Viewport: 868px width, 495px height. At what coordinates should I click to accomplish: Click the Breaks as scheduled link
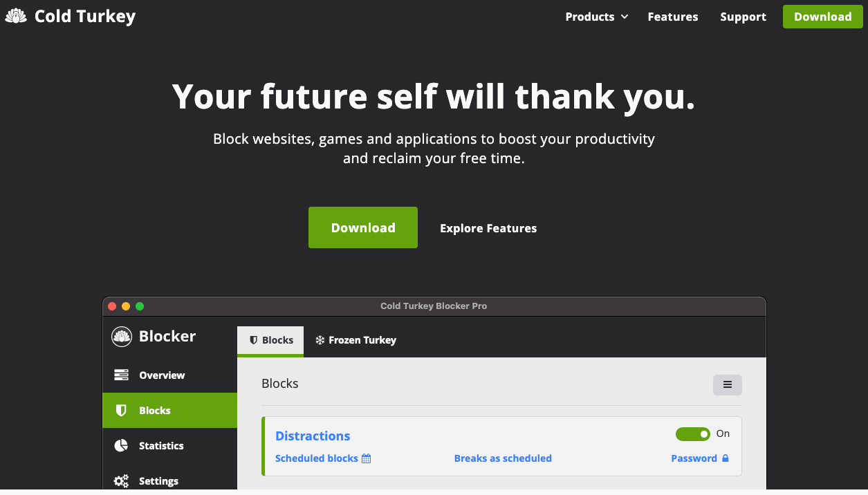503,458
